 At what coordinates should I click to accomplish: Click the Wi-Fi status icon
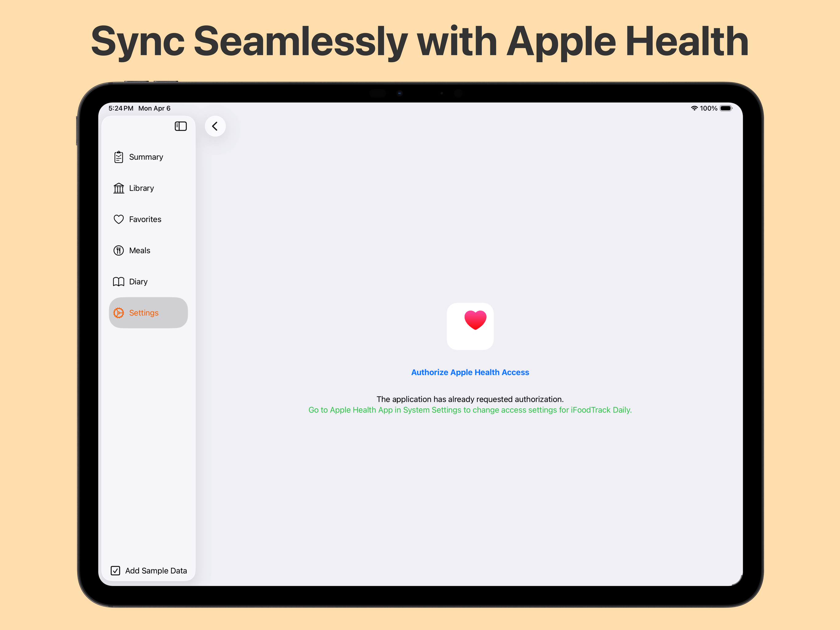(695, 108)
